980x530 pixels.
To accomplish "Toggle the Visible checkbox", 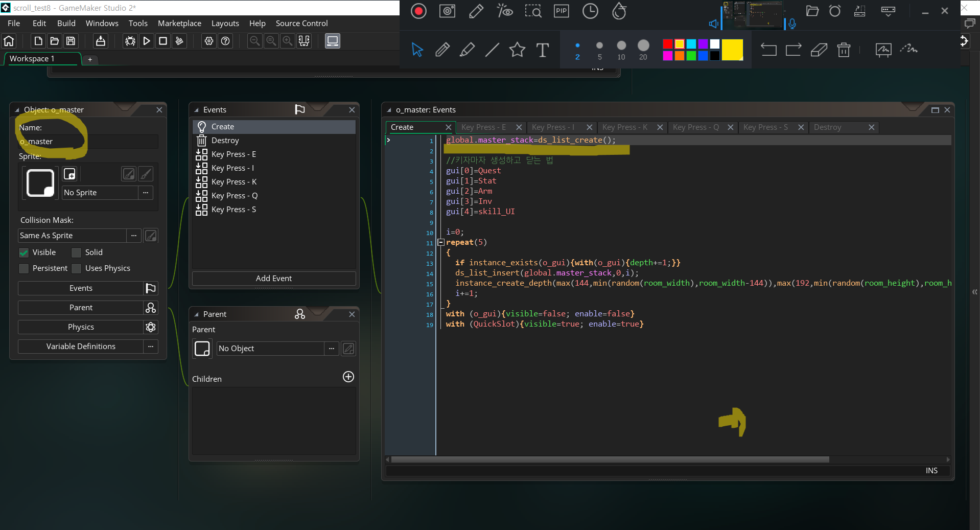I will click(x=24, y=252).
